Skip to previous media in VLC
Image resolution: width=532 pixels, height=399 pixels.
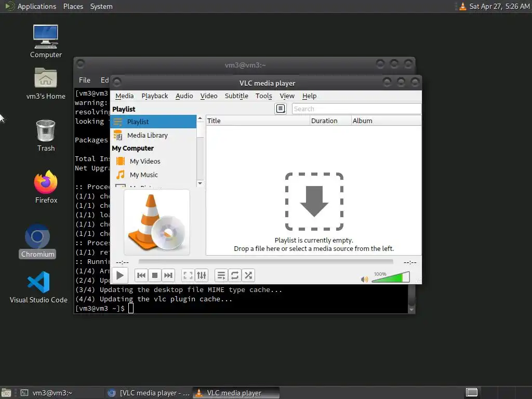(141, 275)
